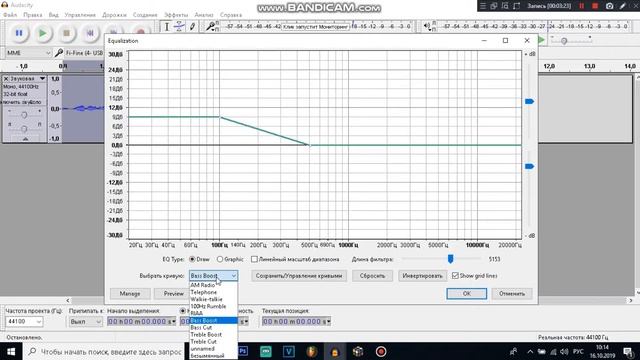The height and width of the screenshot is (360, 640).
Task: Open the Управление menu
Action: click(x=80, y=15)
